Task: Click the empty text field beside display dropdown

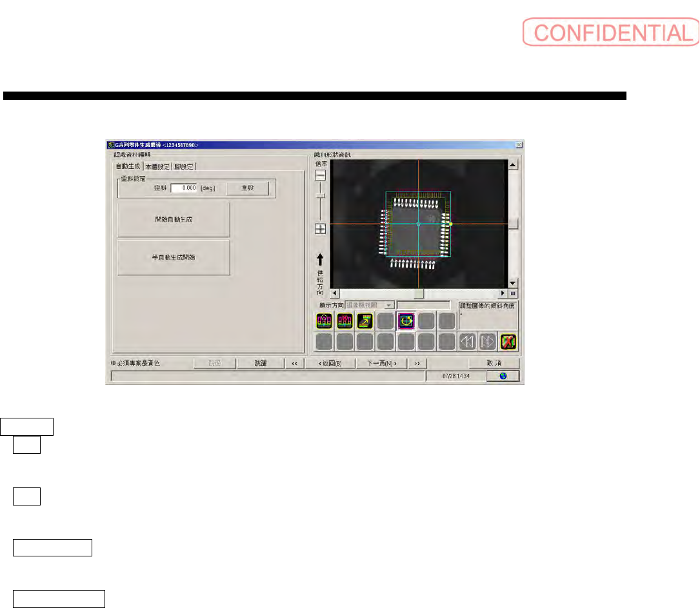Action: 424,305
